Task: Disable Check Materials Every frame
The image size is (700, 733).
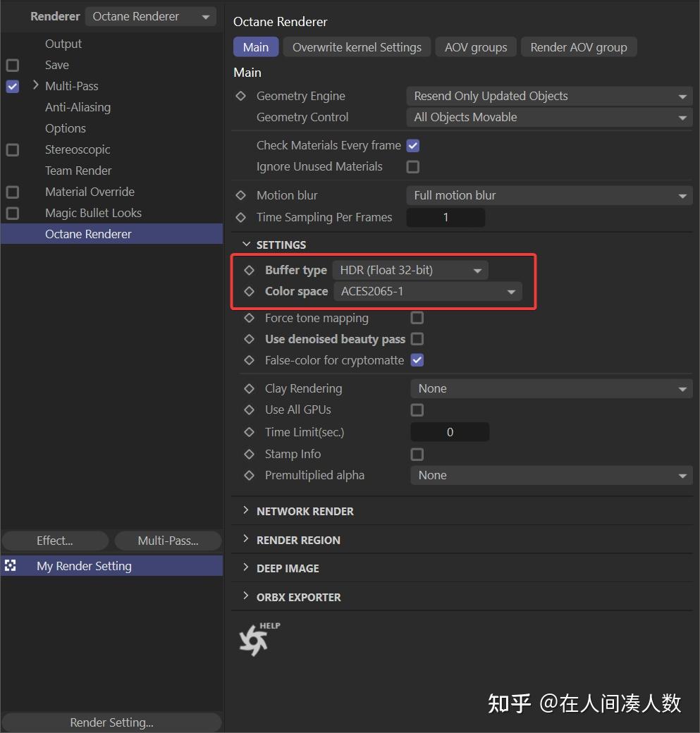Action: pyautogui.click(x=412, y=145)
